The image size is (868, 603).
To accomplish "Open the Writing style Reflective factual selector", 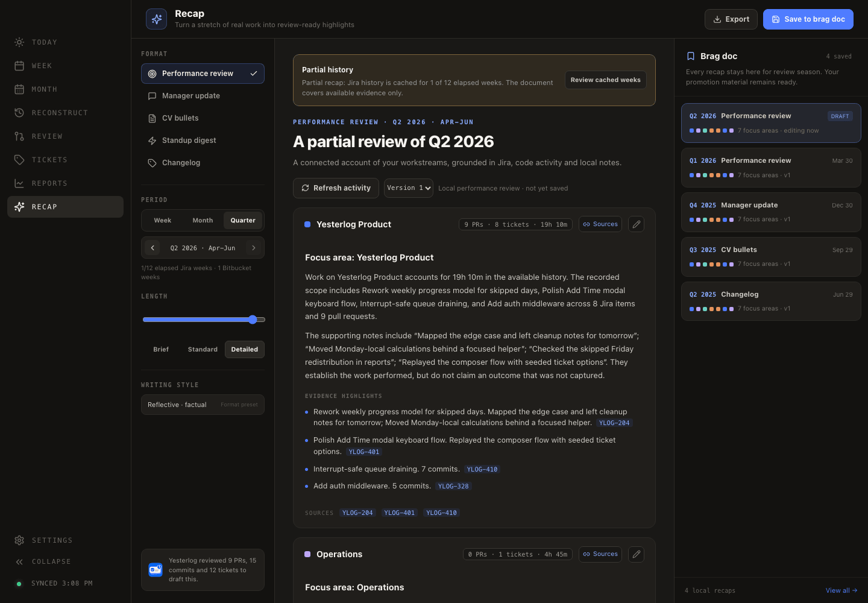I will click(x=203, y=405).
